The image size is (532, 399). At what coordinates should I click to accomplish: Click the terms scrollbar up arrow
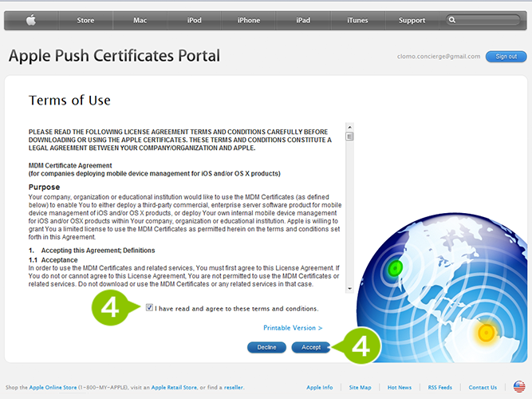[349, 127]
